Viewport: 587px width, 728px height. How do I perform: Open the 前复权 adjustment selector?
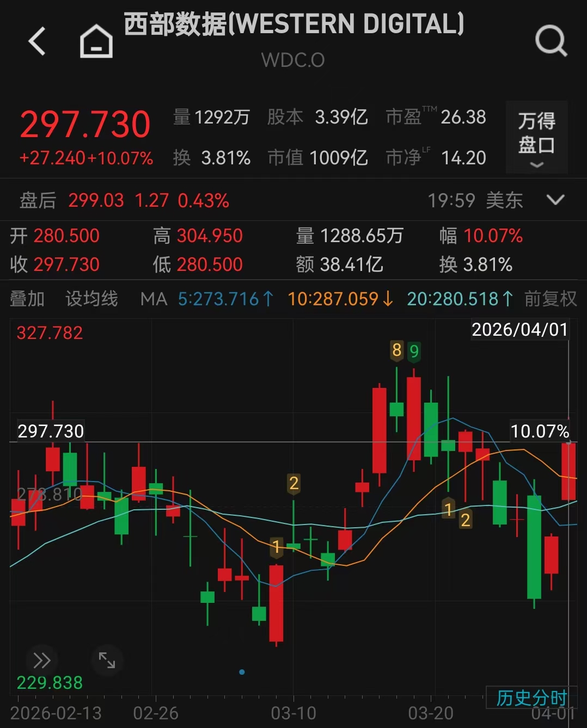[x=551, y=299]
